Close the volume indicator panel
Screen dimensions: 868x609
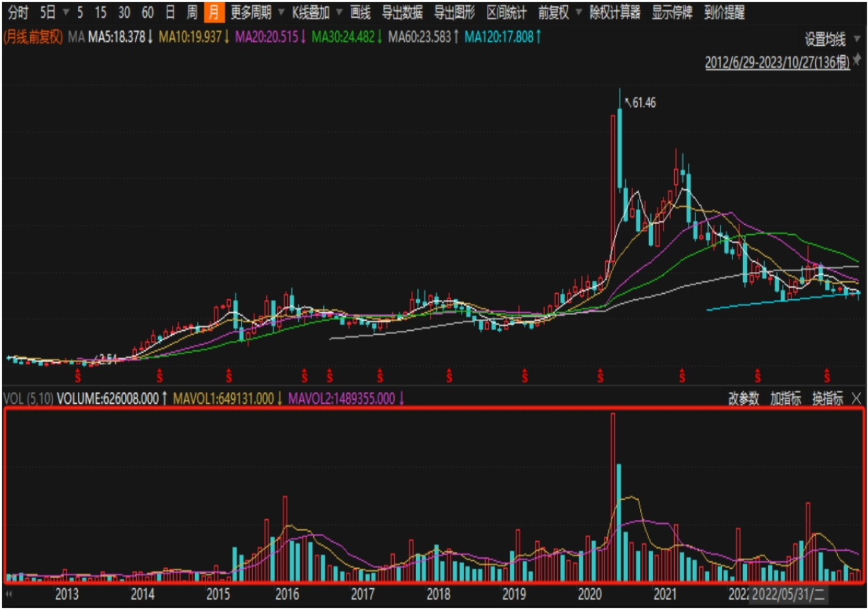click(x=856, y=399)
